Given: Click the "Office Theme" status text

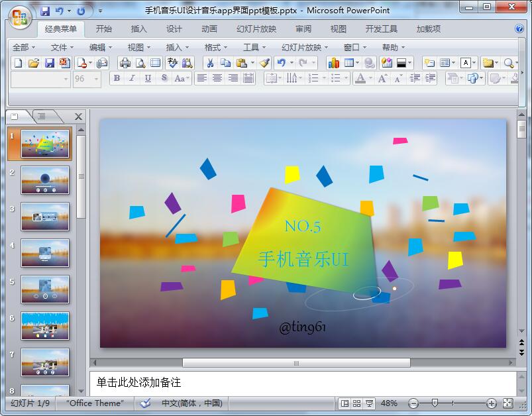Looking at the screenshot, I should [95, 403].
